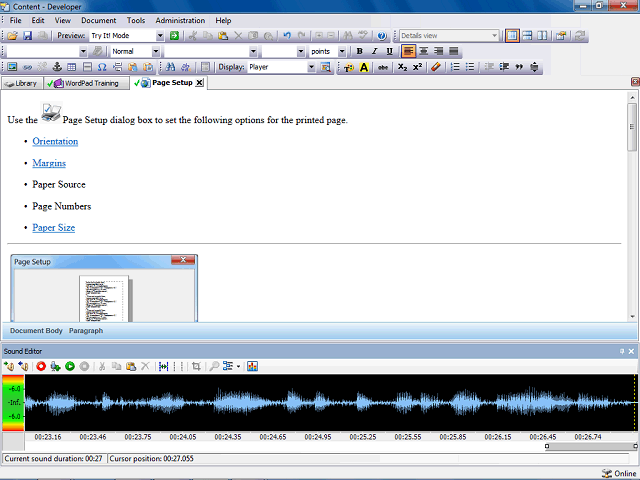This screenshot has height=480, width=640.
Task: Insert a horizontal rule
Action: [x=87, y=67]
